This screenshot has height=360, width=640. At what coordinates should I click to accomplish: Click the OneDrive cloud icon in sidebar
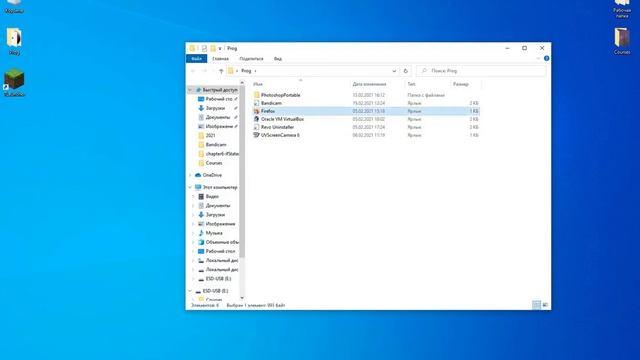click(x=198, y=175)
